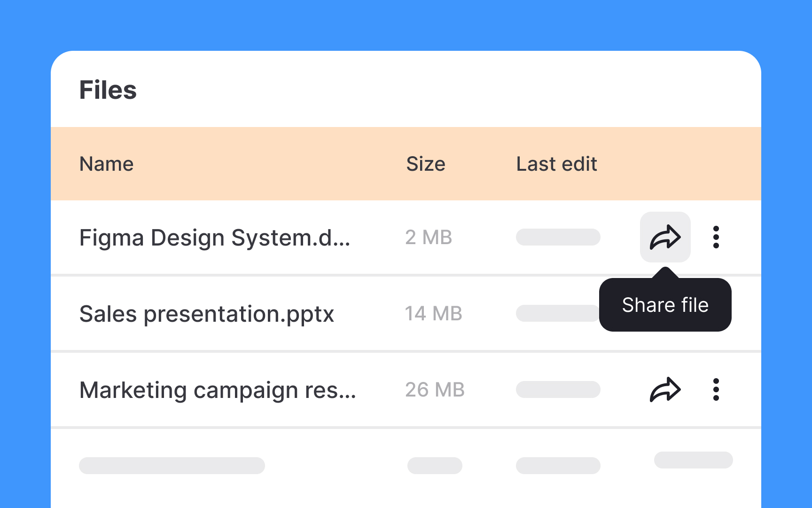
Task: Click last edit placeholder for Figma file
Action: (558, 237)
